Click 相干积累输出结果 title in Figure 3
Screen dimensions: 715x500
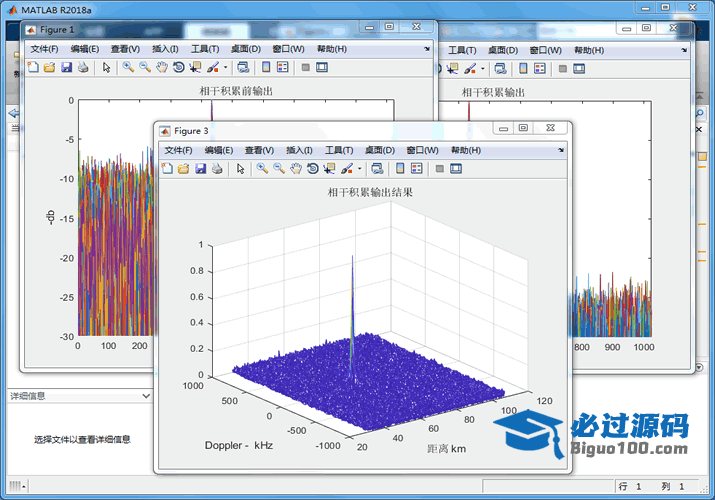tap(370, 192)
